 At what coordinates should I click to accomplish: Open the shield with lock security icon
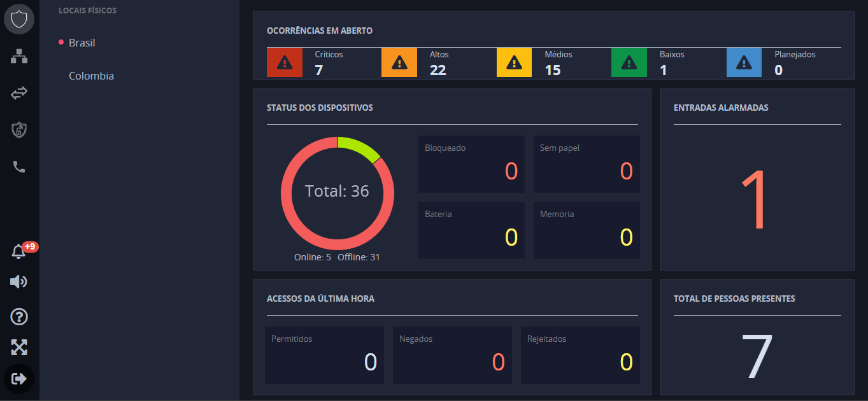(x=19, y=130)
